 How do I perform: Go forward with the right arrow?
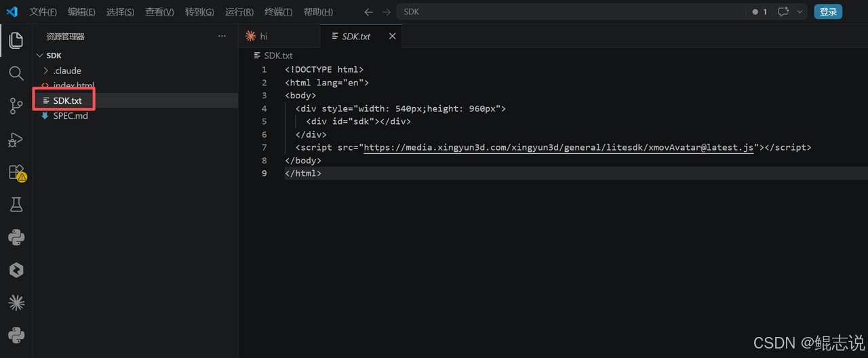(x=386, y=12)
